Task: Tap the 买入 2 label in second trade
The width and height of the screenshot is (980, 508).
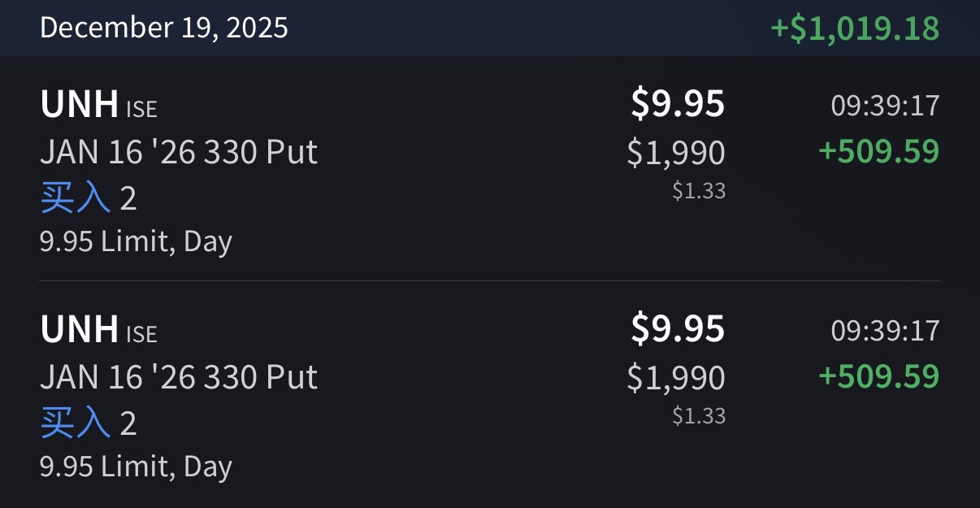Action: [x=88, y=423]
